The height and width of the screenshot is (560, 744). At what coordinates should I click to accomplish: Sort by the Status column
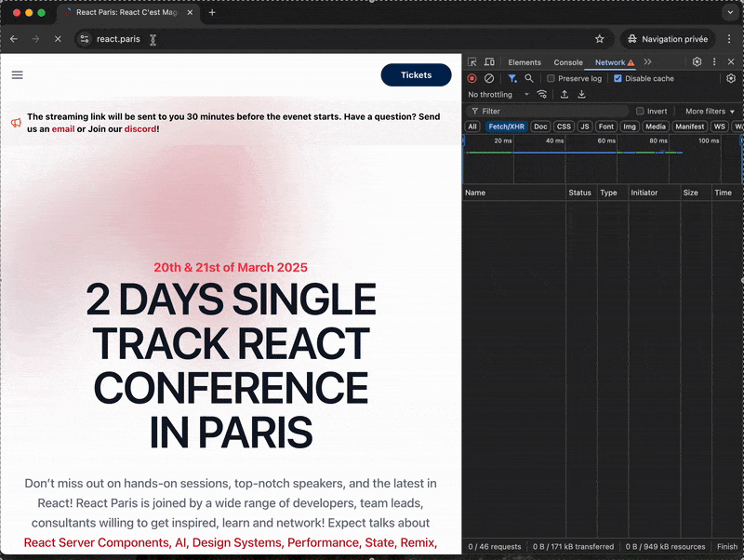tap(581, 193)
